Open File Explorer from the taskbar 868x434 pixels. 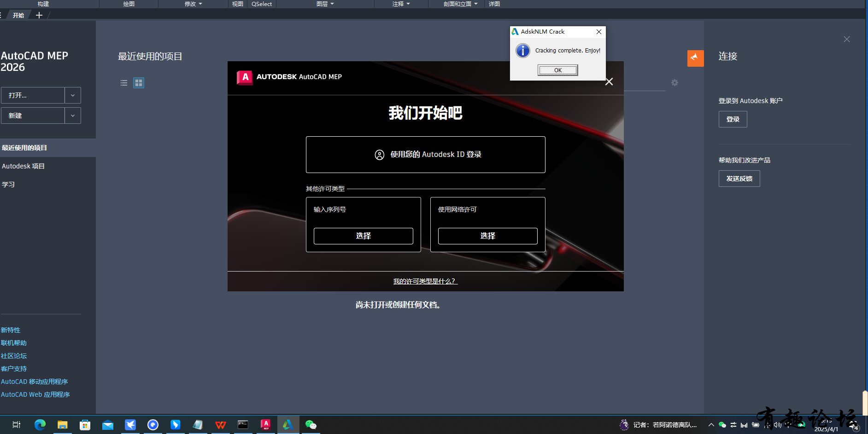pyautogui.click(x=62, y=425)
